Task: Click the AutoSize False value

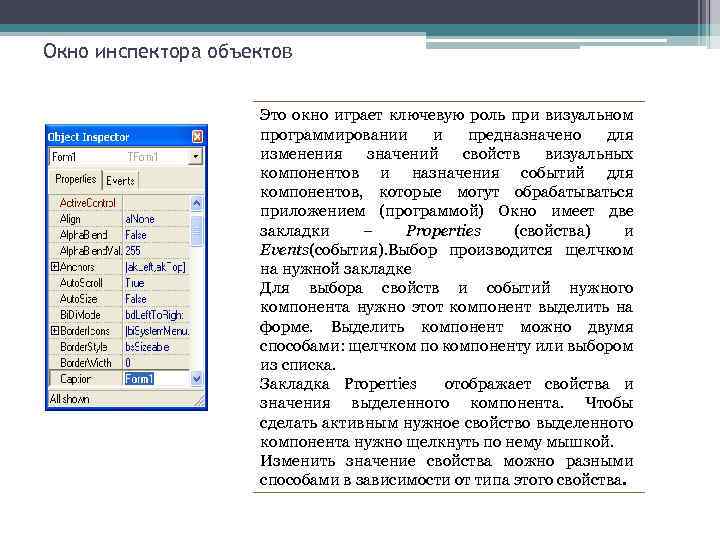Action: coord(156,299)
